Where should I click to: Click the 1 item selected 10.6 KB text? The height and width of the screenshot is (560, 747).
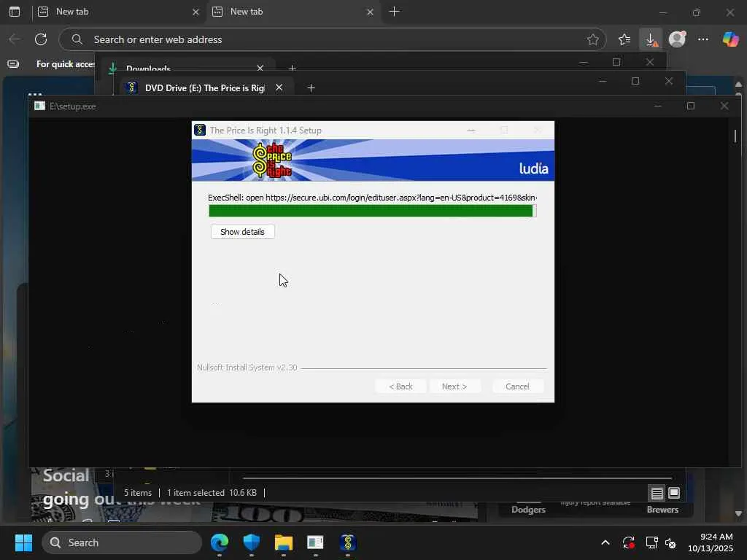[212, 493]
